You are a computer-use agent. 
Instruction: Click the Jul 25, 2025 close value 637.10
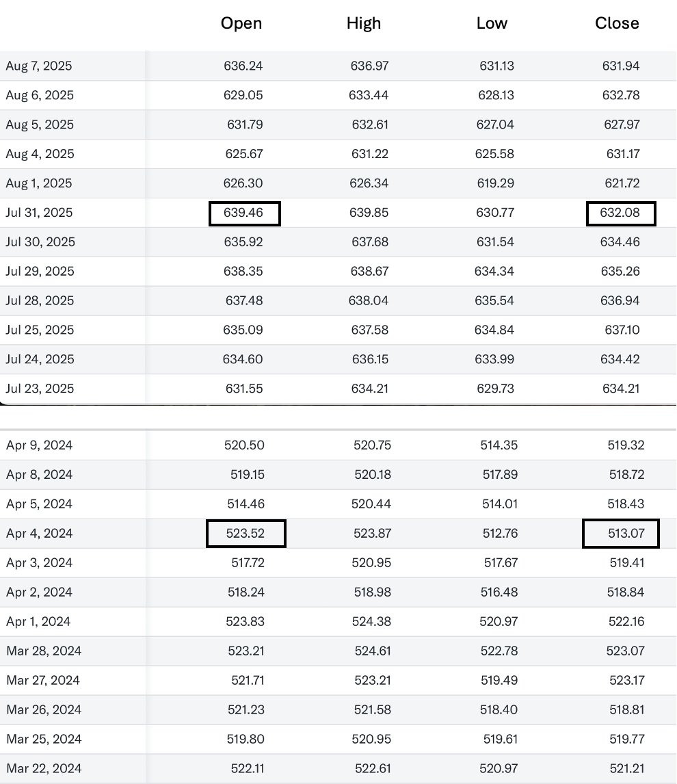click(622, 330)
